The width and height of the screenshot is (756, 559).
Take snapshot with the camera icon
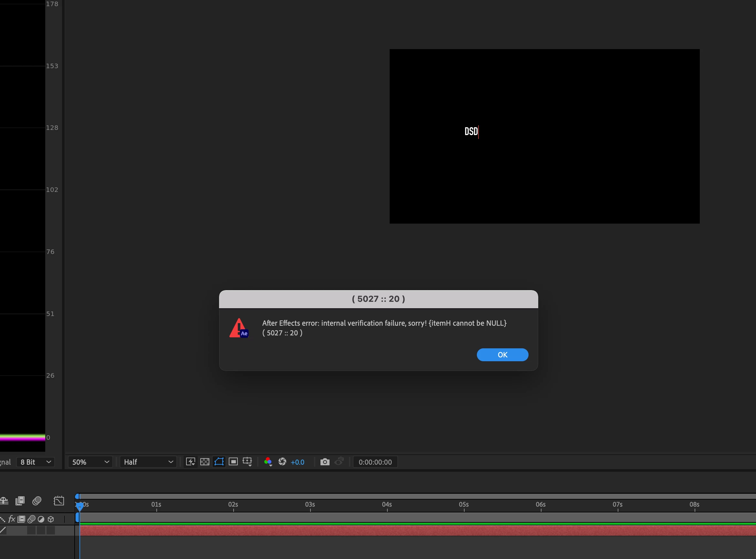(325, 462)
